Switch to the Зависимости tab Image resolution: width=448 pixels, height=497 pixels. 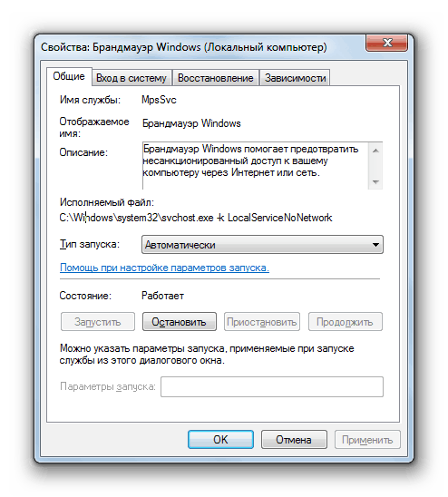pos(295,78)
